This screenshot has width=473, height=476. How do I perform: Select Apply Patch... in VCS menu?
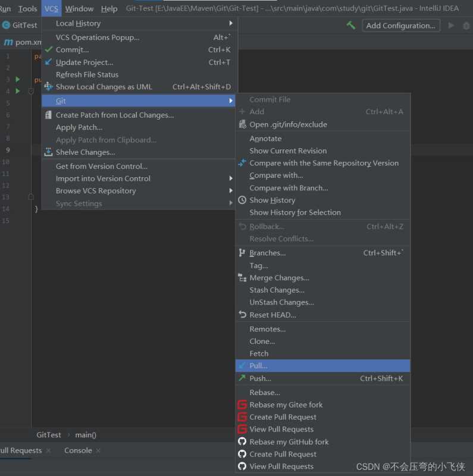click(x=139, y=127)
